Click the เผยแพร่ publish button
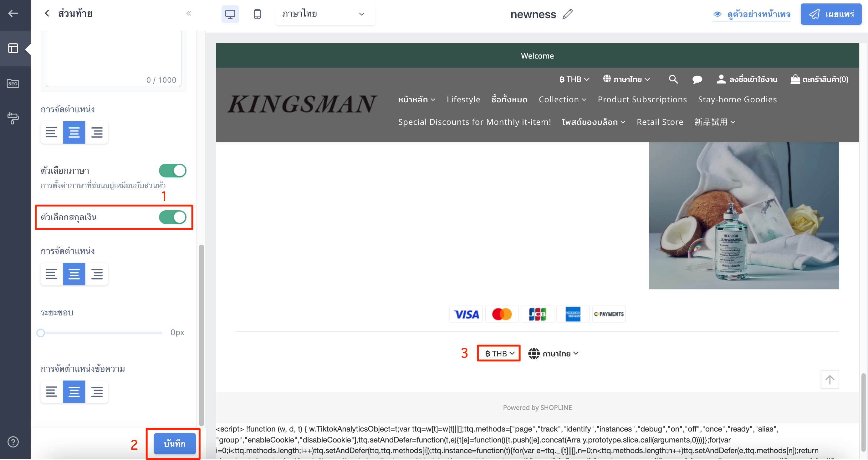This screenshot has width=868, height=460. [830, 14]
